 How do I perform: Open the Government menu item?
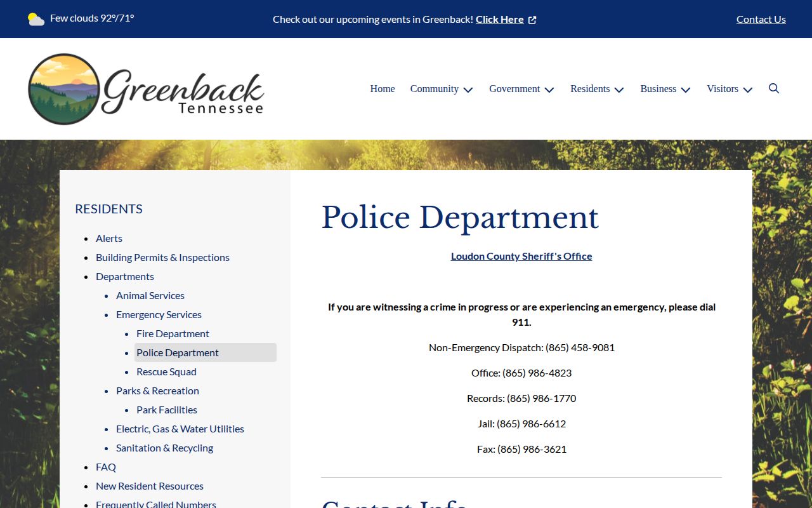point(514,89)
